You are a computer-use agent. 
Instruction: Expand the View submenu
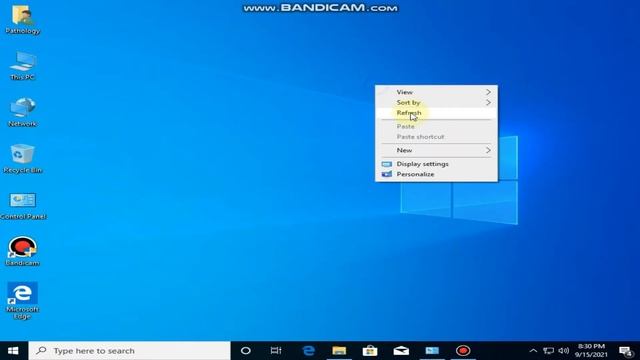(436, 92)
